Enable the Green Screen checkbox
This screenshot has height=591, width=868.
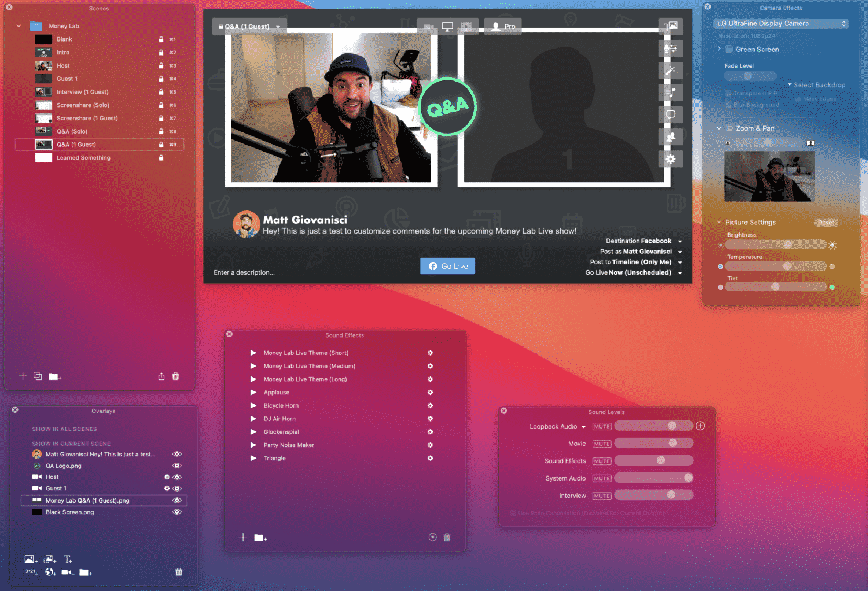[729, 49]
